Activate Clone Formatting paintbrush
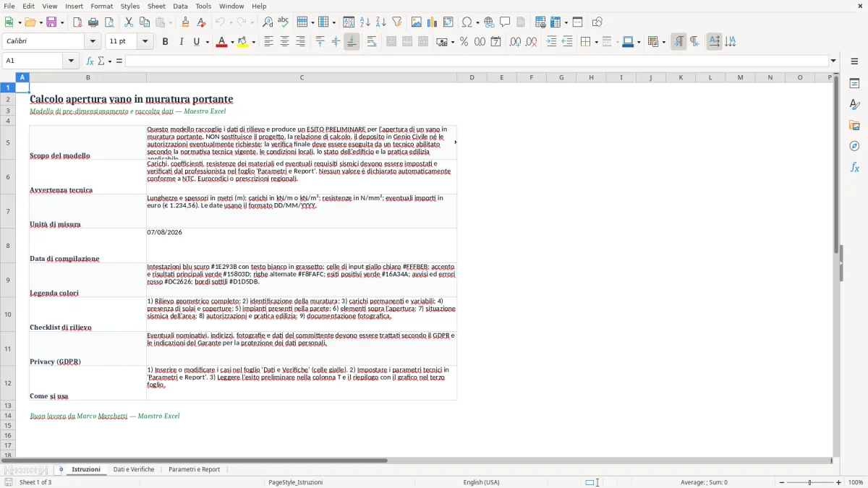The image size is (868, 488). [185, 22]
